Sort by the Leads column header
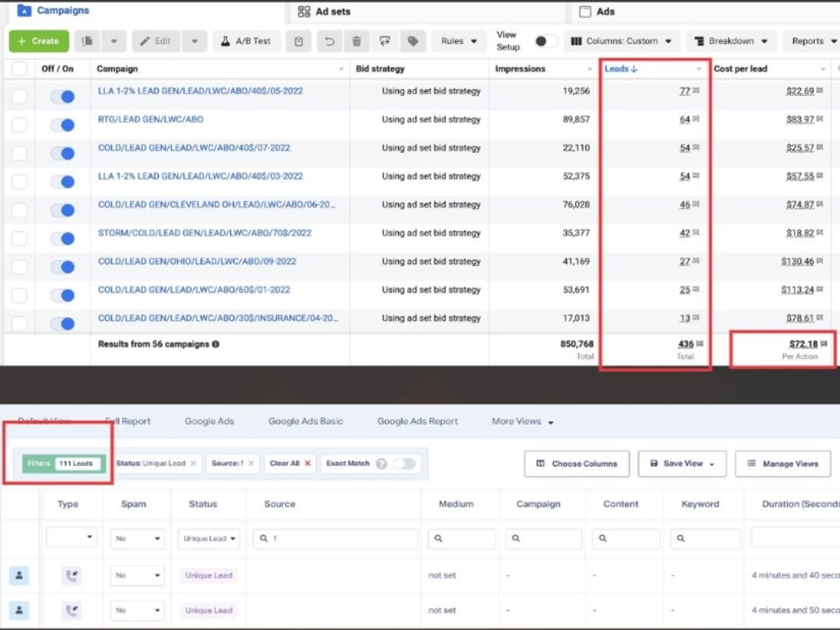The height and width of the screenshot is (630, 840). click(x=621, y=69)
